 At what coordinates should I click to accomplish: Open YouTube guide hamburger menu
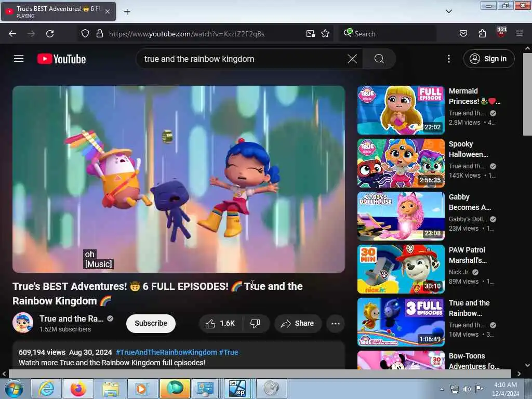(19, 59)
